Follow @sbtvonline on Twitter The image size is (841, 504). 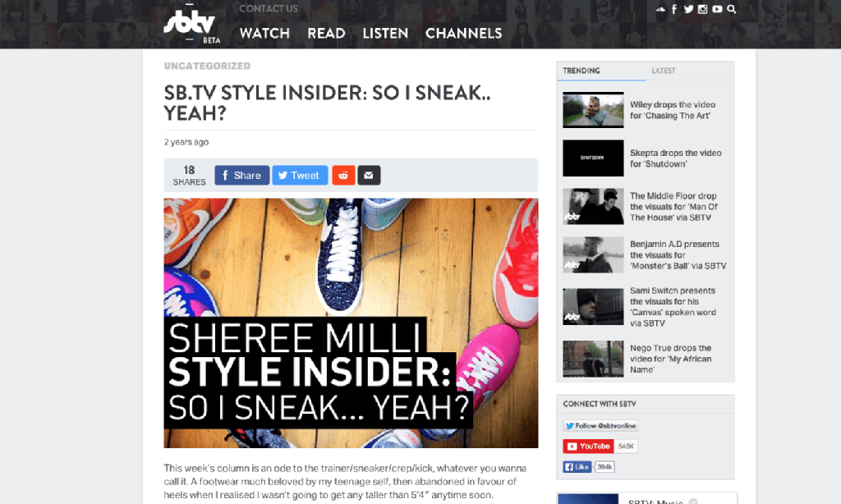tap(600, 426)
